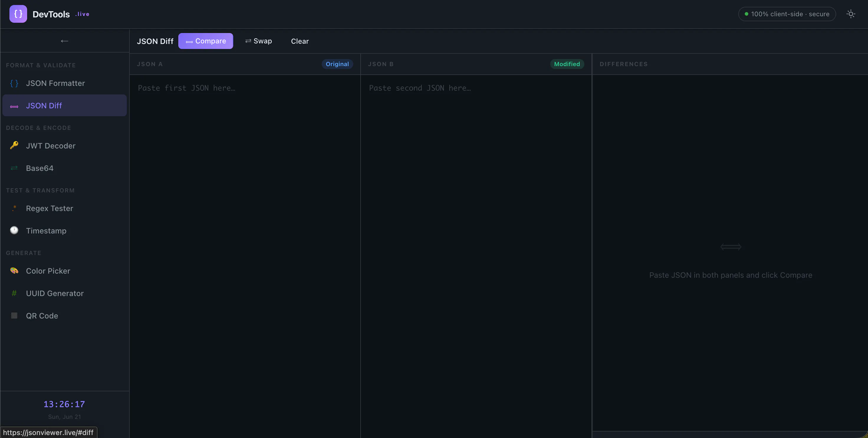Click the double-arrow placeholder icon in Differences
The height and width of the screenshot is (438, 868).
point(731,247)
